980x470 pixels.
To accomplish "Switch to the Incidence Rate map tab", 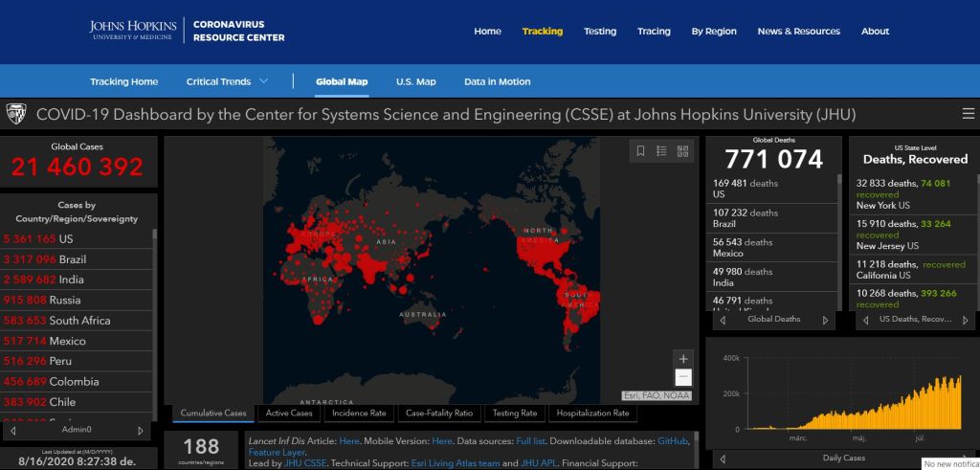I will point(360,414).
